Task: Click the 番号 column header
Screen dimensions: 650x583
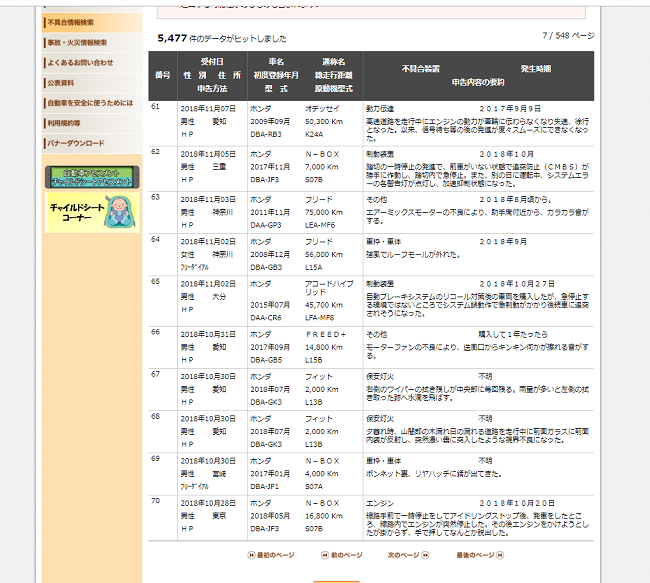Action: pyautogui.click(x=162, y=75)
